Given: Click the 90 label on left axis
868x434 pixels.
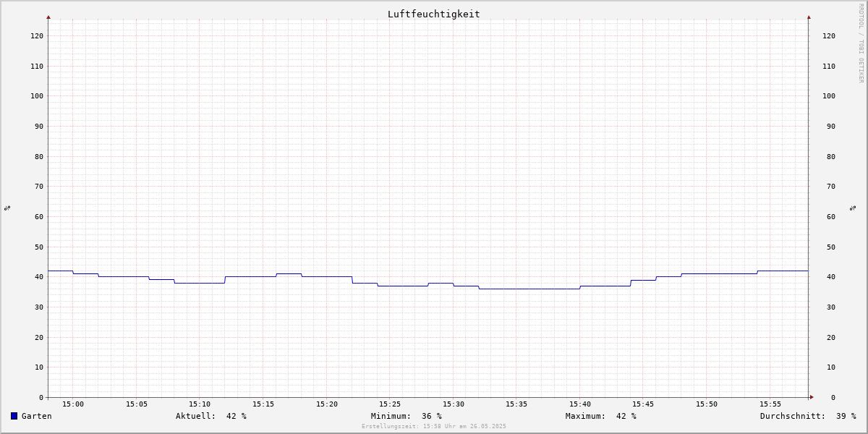Looking at the screenshot, I should (x=39, y=127).
